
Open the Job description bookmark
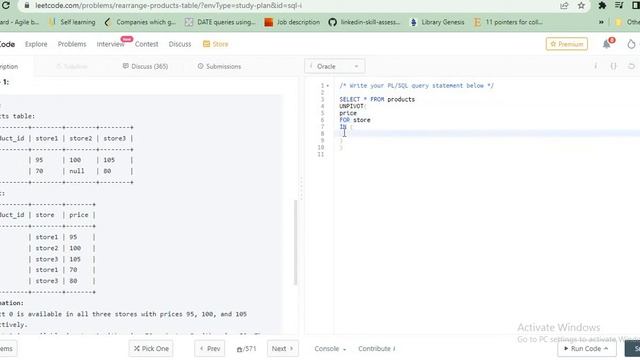coord(292,22)
